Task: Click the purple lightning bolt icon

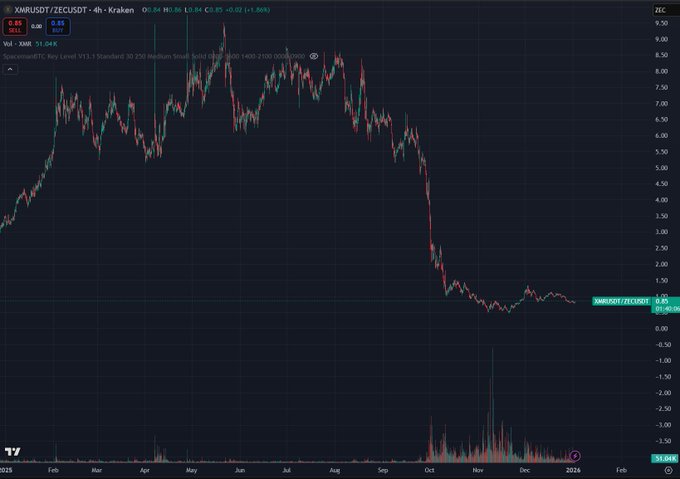Action: click(575, 456)
